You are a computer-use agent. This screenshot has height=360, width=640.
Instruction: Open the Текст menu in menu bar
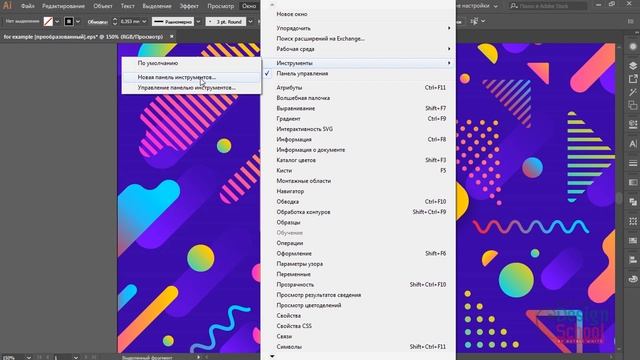tap(127, 6)
